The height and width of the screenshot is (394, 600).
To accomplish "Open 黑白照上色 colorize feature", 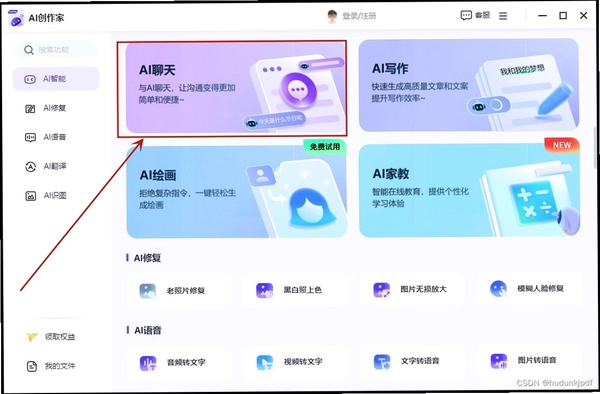I will pos(295,290).
